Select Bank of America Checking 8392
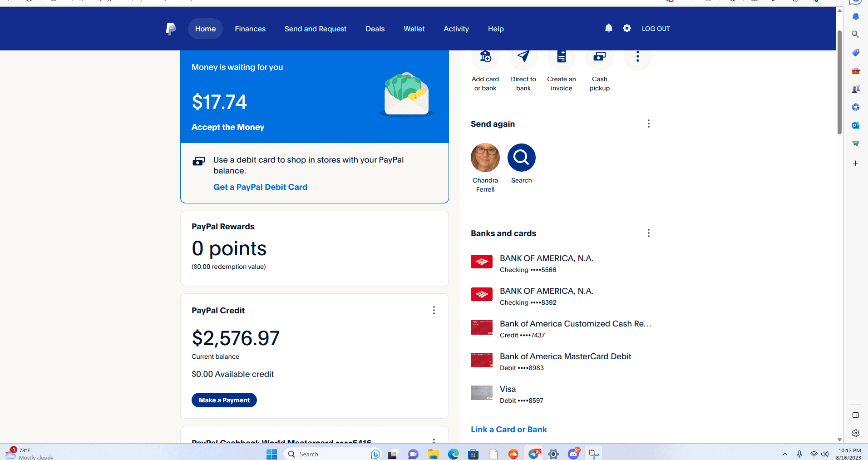This screenshot has width=868, height=460. 562,296
